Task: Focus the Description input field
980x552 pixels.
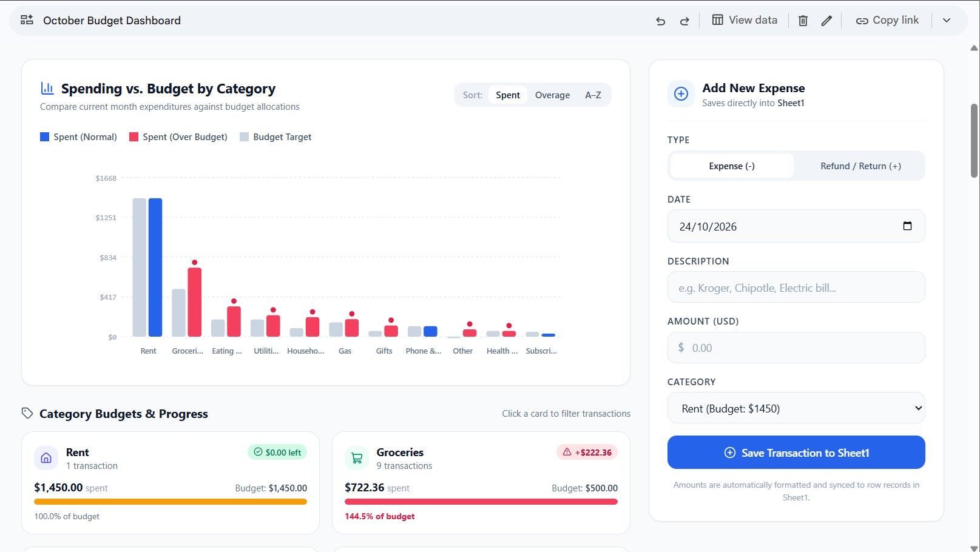Action: coord(796,288)
